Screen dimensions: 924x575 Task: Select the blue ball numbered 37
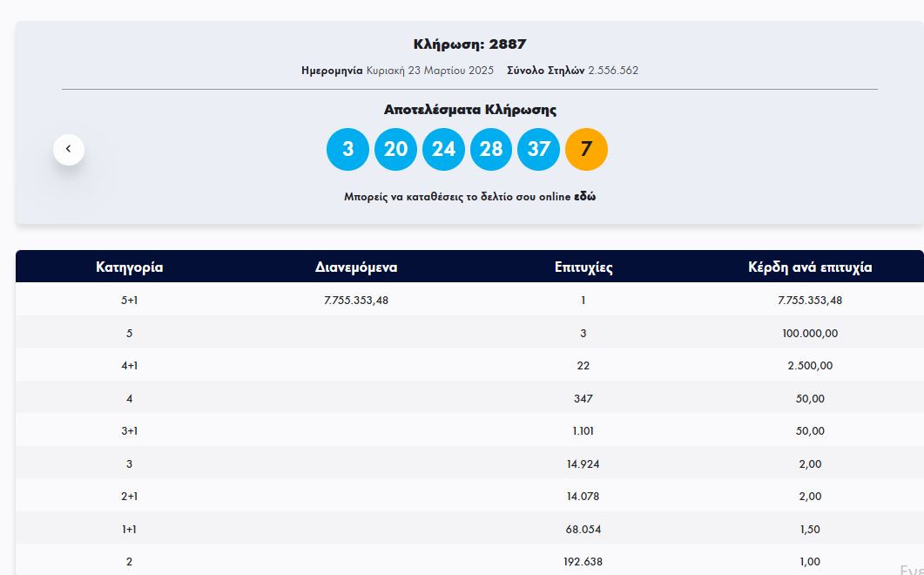click(539, 149)
